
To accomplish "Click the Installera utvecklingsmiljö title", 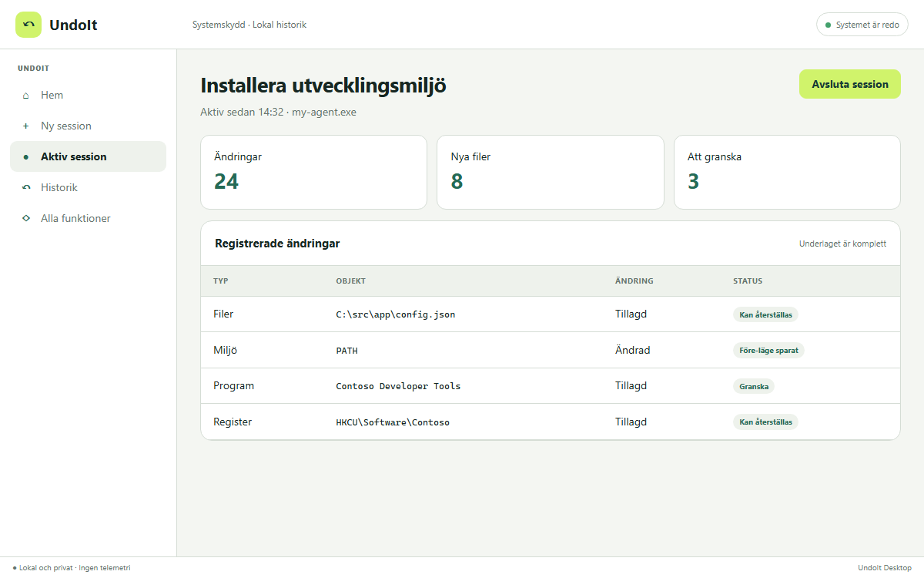I will [x=323, y=86].
